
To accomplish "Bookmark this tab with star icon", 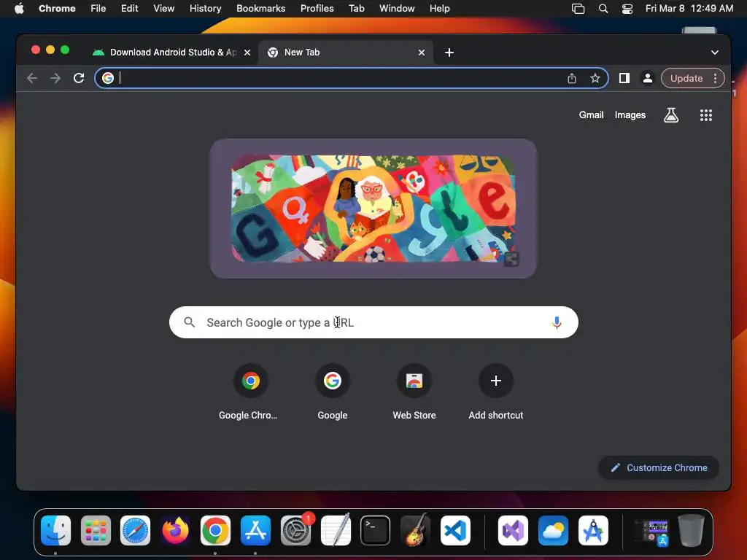I will coord(595,78).
